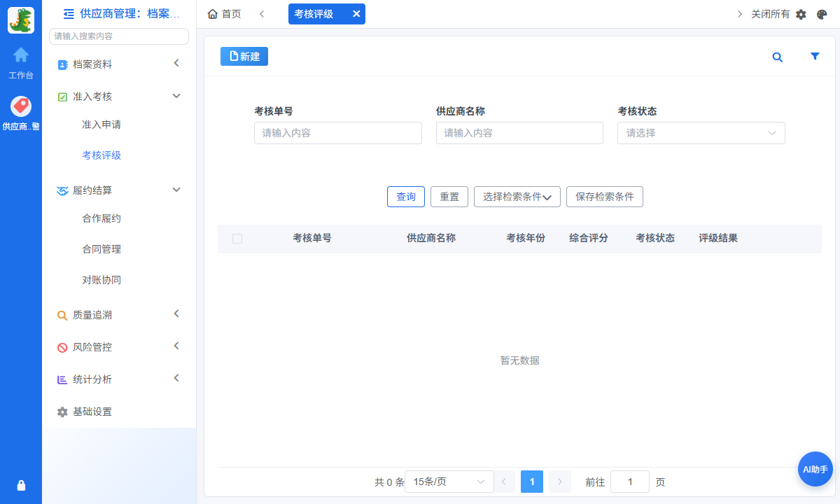This screenshot has height=504, width=840.
Task: Open the 考核状态 select dropdown
Action: point(701,133)
